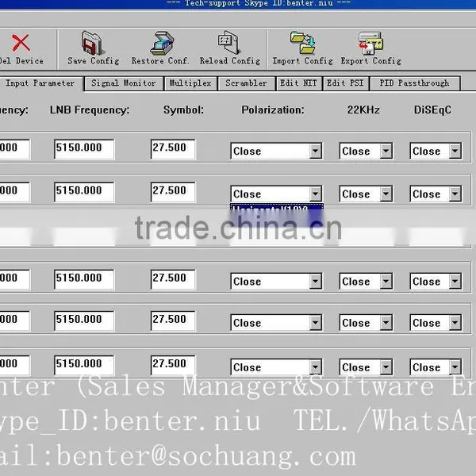Click the LNB Frequency field in the first row
Screen dimensions: 476x476
[84, 149]
